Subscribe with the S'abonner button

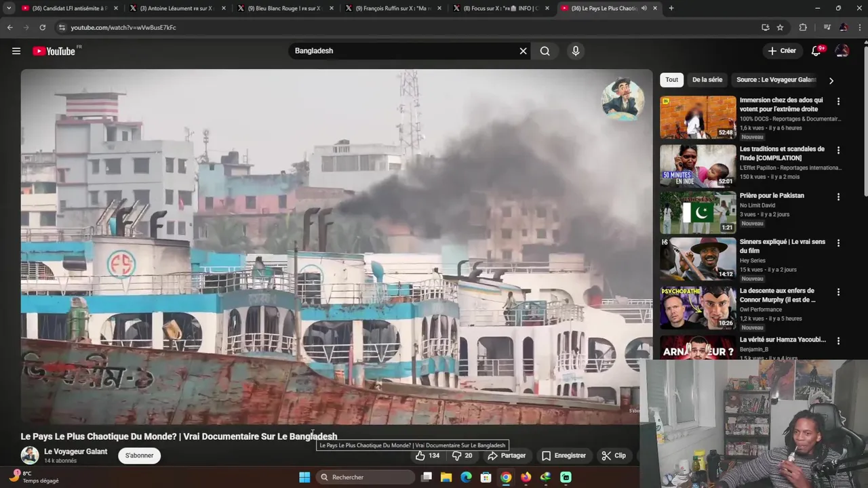pos(139,455)
